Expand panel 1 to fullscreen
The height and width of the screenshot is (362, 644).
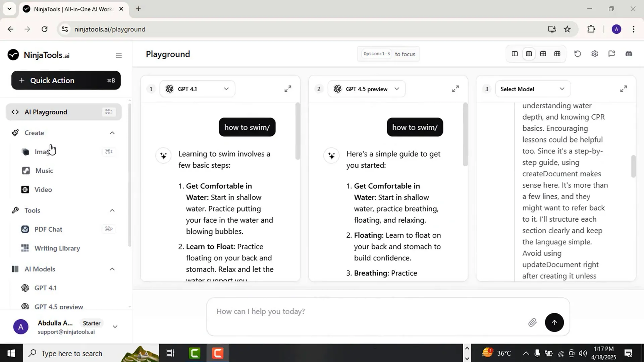pos(288,89)
